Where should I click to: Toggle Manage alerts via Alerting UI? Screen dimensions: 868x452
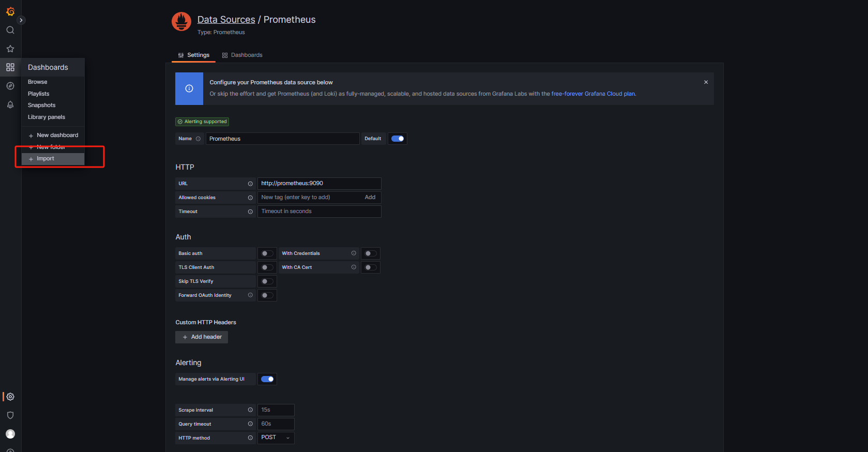coord(267,379)
